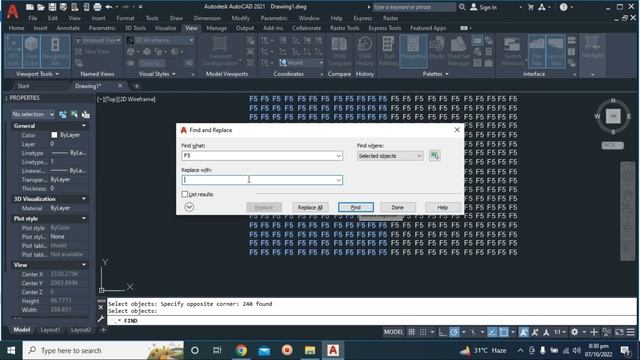Click the Plot printer icon in Quick Access toolbar

click(x=97, y=7)
